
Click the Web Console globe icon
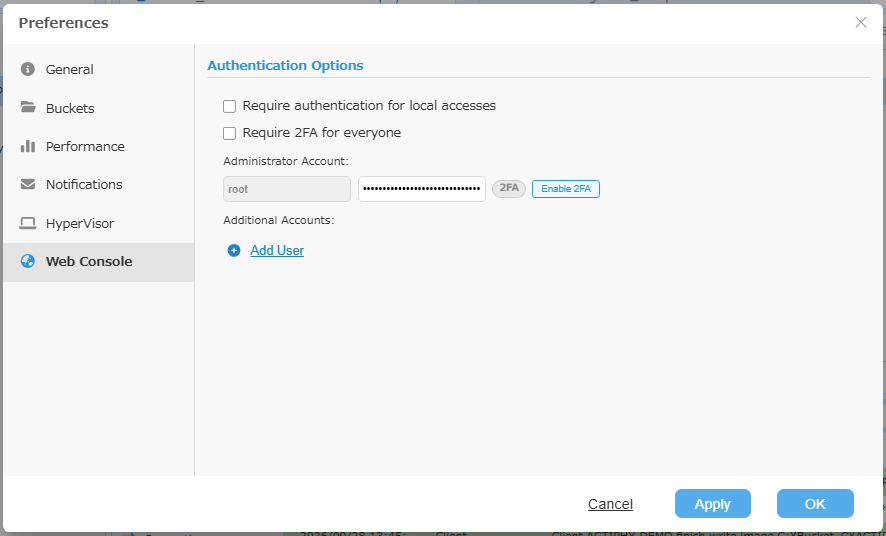[28, 261]
